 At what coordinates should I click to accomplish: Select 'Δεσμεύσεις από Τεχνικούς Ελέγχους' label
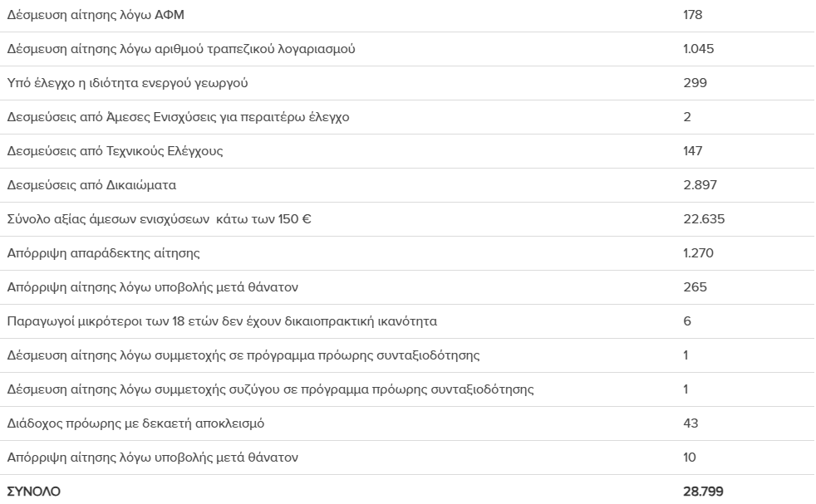[115, 151]
